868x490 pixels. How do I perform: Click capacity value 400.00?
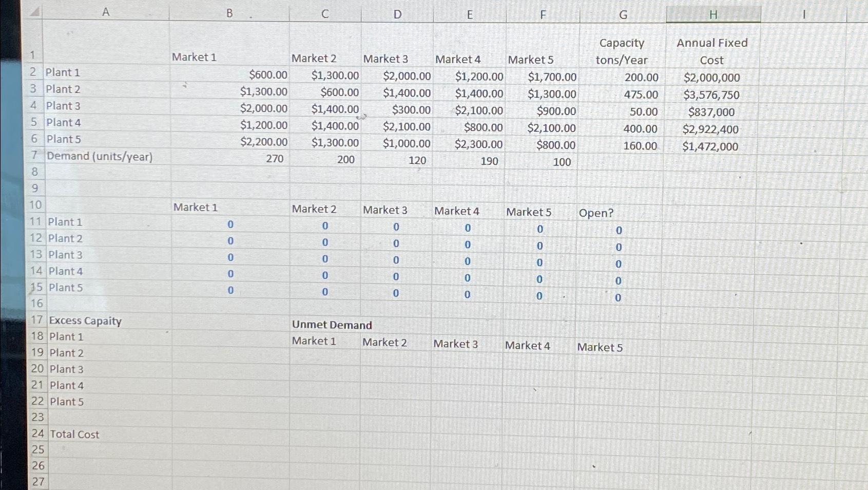coord(640,129)
